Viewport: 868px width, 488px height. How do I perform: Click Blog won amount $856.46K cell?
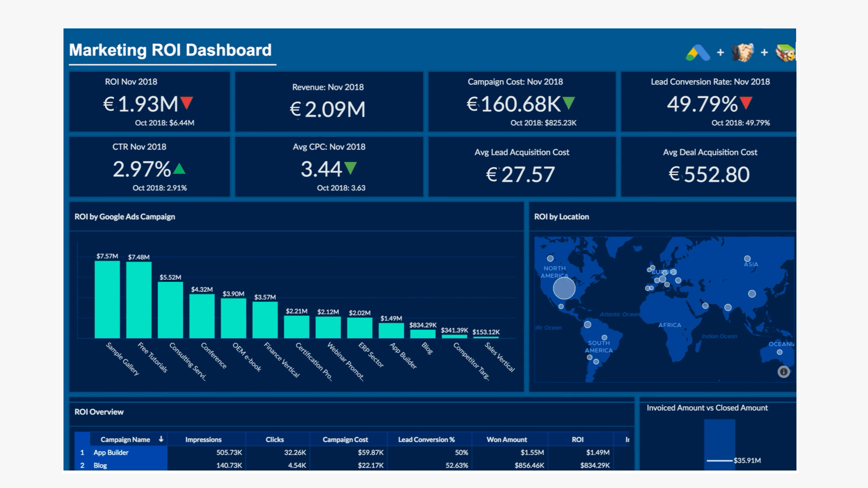coord(510,465)
